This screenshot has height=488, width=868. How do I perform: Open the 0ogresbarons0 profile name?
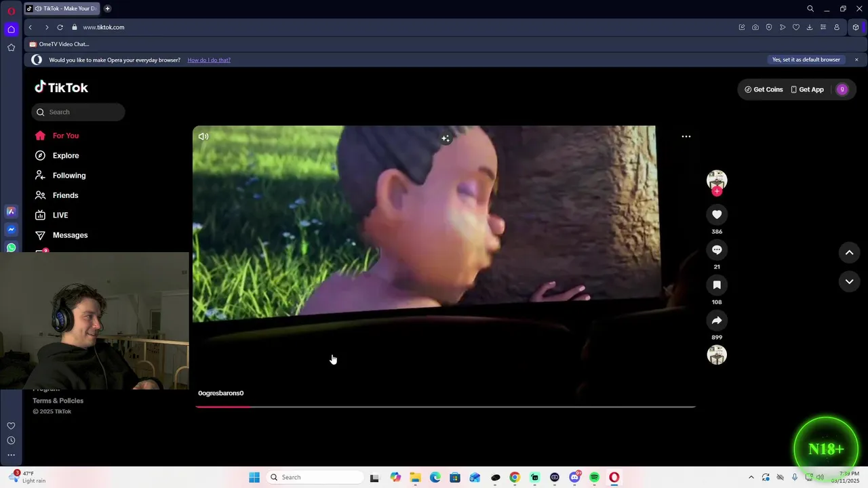click(220, 393)
